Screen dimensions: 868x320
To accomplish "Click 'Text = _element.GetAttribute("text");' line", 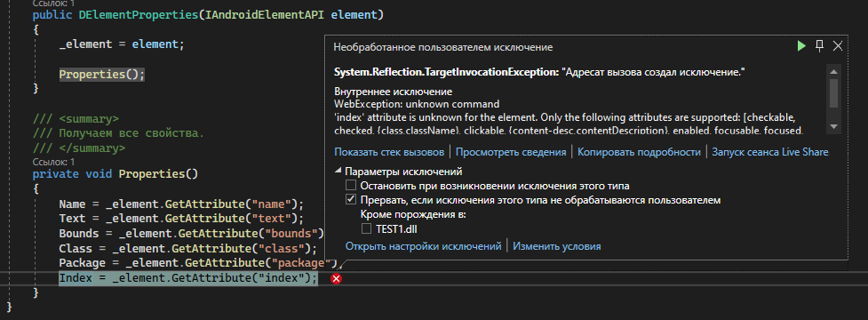I will [181, 218].
